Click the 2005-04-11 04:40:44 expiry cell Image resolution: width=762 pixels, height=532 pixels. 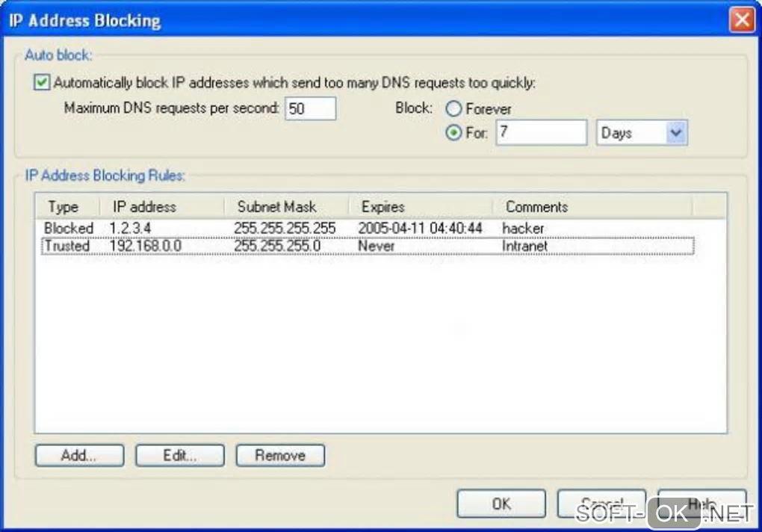(x=421, y=228)
